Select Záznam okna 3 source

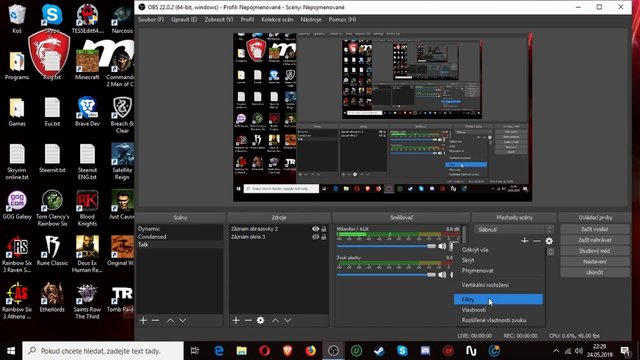pyautogui.click(x=248, y=237)
